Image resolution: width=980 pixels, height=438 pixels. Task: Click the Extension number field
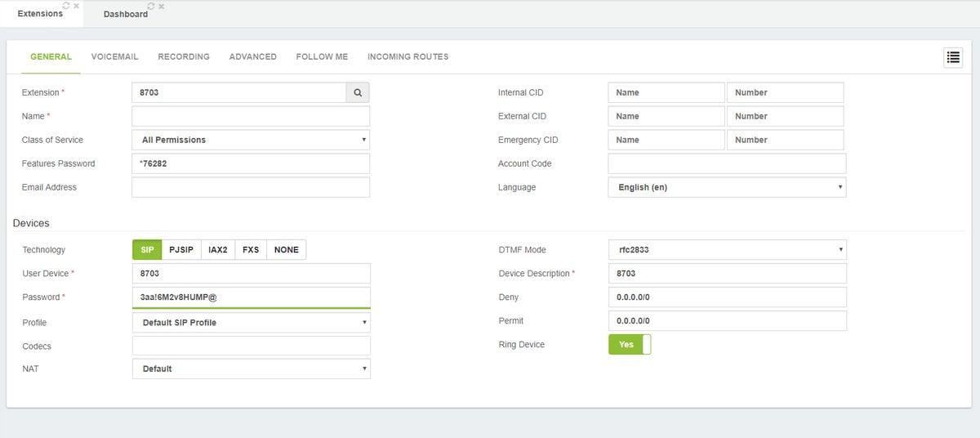tap(239, 92)
